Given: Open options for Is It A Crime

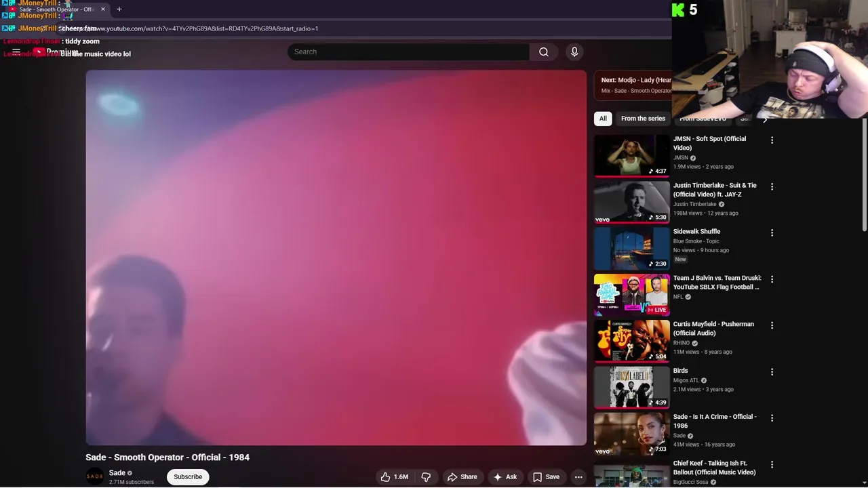Looking at the screenshot, I should click(x=772, y=418).
